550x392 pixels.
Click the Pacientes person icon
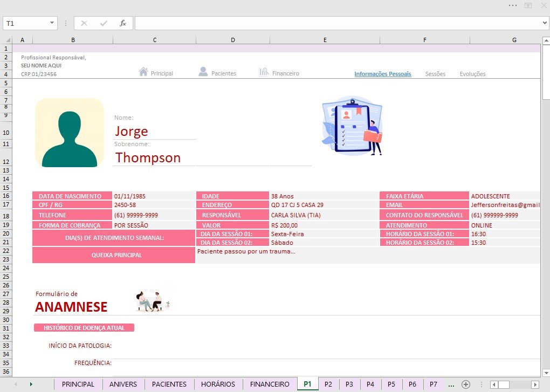(x=203, y=72)
